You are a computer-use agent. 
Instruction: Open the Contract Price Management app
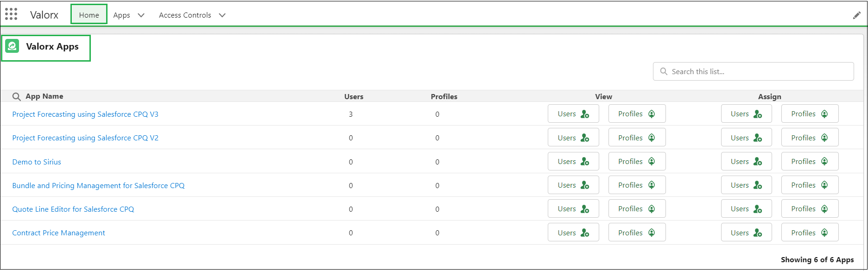pos(58,233)
